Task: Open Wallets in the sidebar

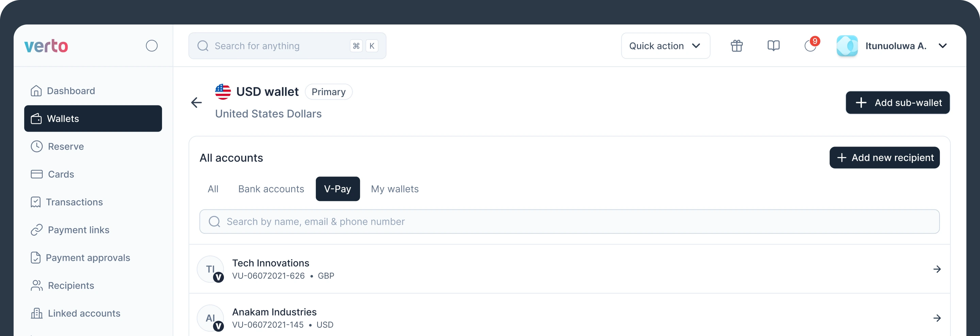Action: (x=93, y=119)
